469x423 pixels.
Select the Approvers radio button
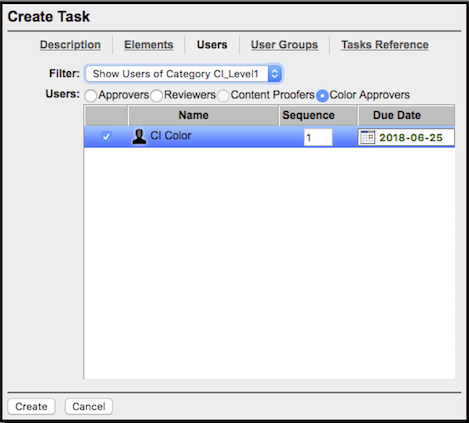pyautogui.click(x=90, y=96)
